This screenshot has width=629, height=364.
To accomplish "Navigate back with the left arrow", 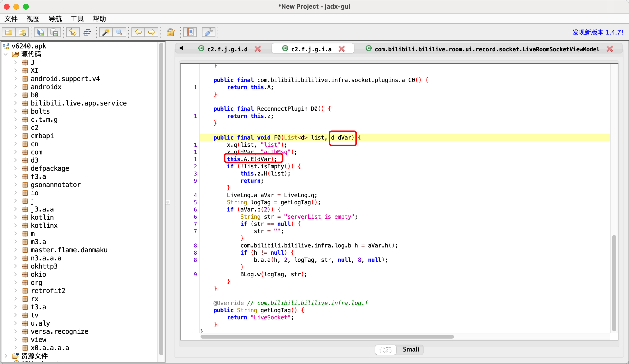I will click(138, 32).
